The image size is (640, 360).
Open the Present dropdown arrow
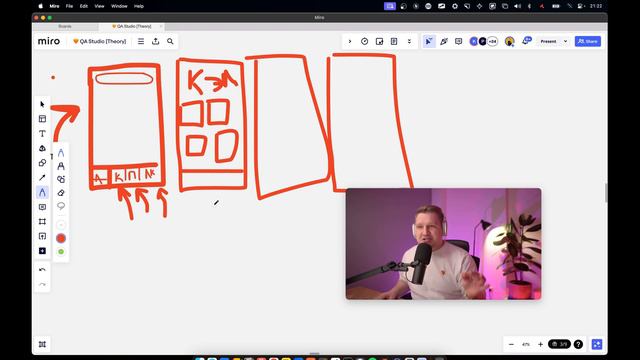(x=565, y=41)
